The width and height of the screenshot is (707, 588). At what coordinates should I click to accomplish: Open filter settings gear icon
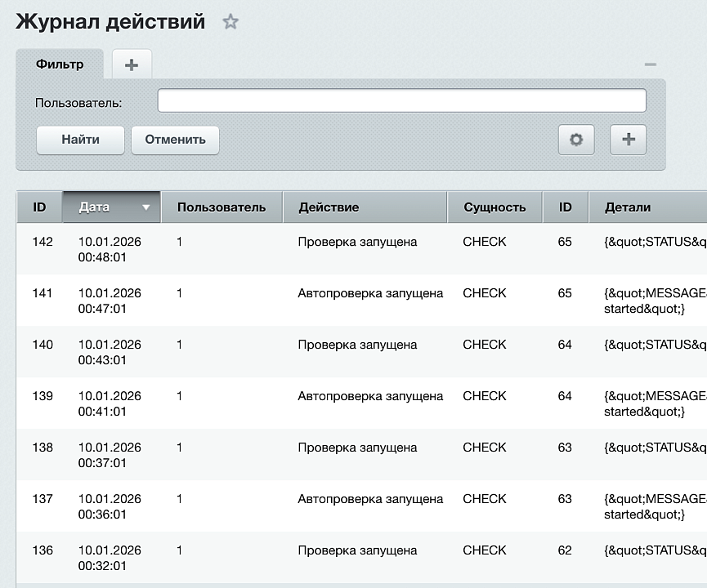pyautogui.click(x=575, y=140)
